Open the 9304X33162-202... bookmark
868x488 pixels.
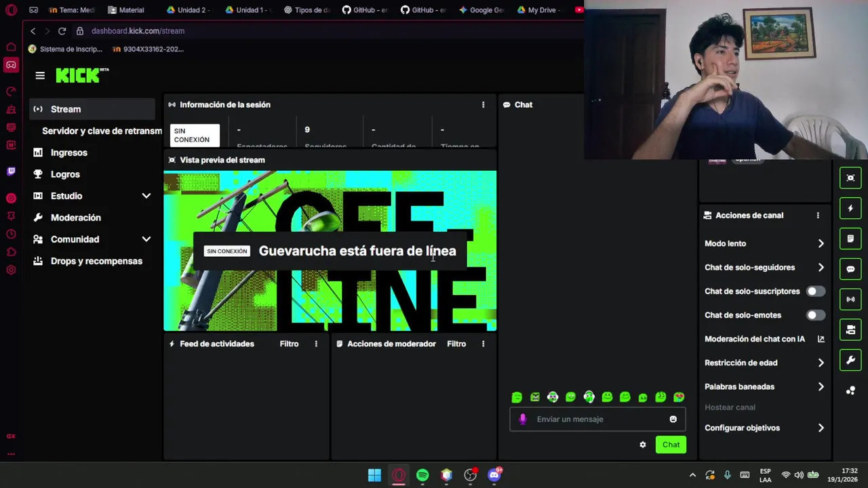148,49
